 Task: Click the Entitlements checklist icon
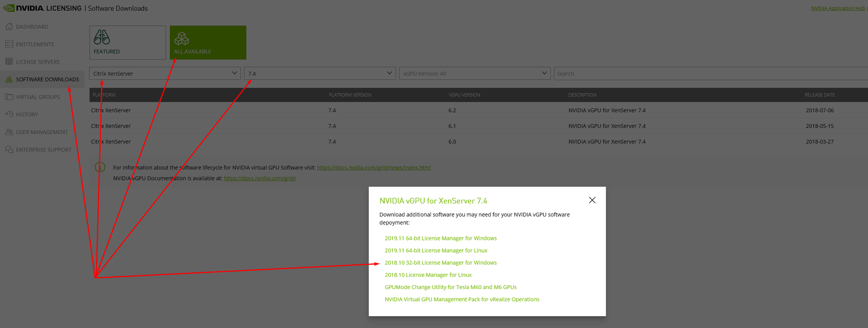pyautogui.click(x=9, y=44)
